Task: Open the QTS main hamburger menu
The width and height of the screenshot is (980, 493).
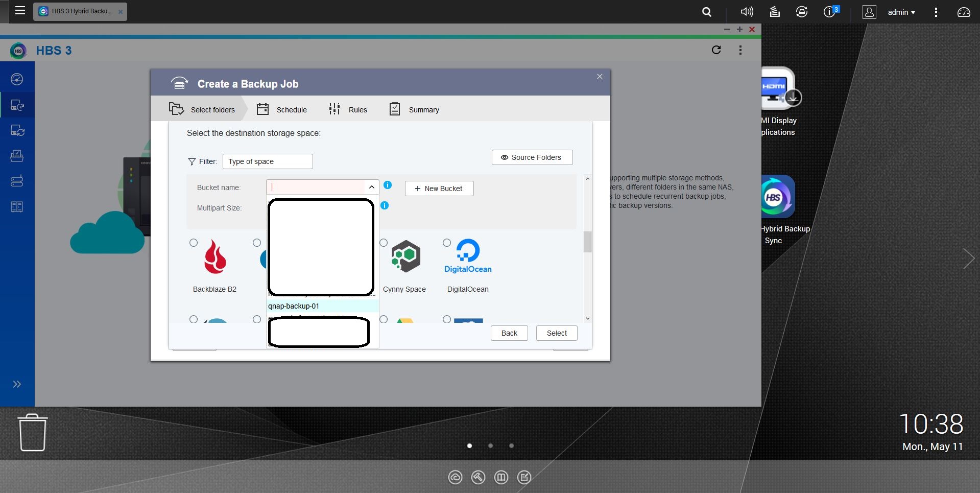Action: point(20,11)
